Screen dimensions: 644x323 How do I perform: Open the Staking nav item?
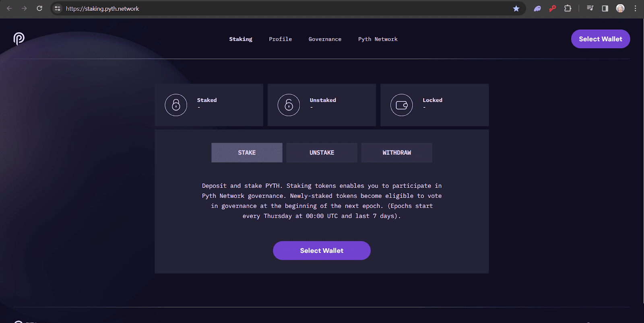pyautogui.click(x=241, y=39)
